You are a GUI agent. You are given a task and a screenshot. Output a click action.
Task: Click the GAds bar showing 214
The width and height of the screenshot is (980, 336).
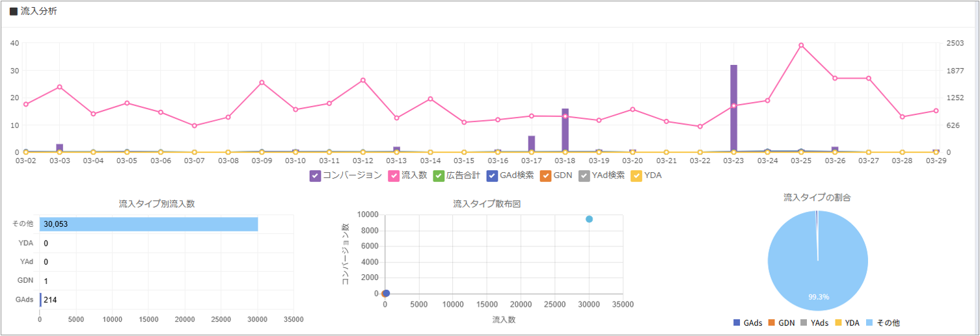click(x=40, y=300)
